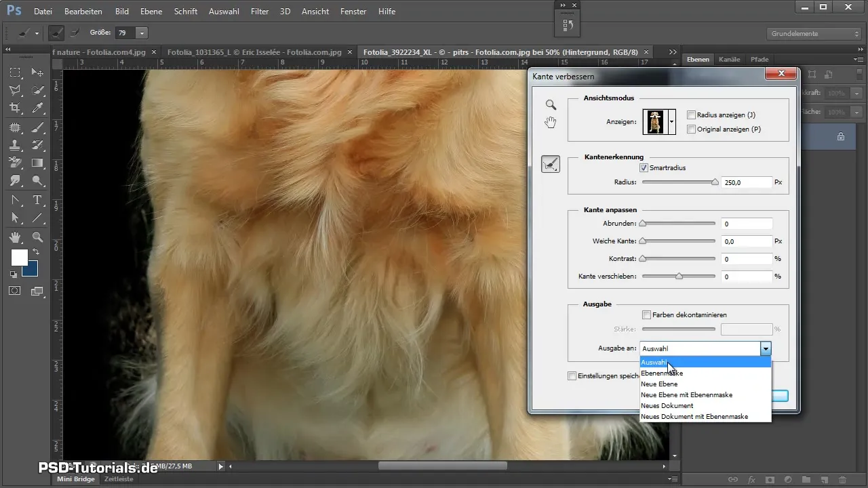868x488 pixels.
Task: Uncheck the Smartradius checkbox
Action: coord(644,167)
